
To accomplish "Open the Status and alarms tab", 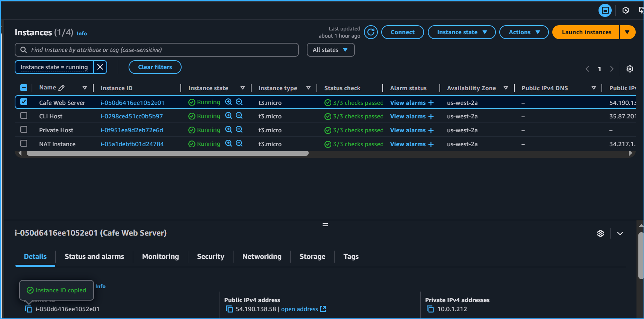I will [94, 257].
